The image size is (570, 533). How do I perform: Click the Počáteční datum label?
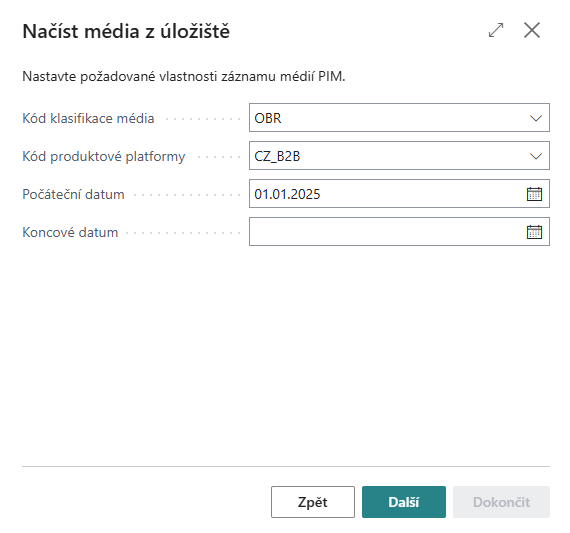(x=73, y=195)
